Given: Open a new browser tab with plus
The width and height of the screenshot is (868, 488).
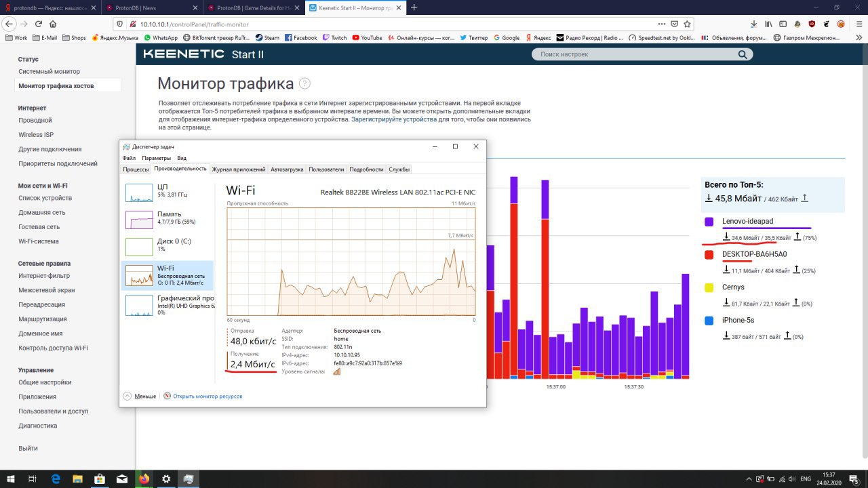Looking at the screenshot, I should tap(414, 7).
